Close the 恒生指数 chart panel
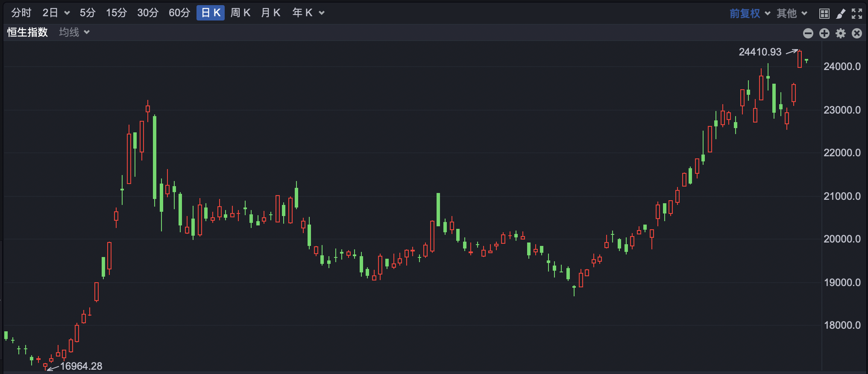The height and width of the screenshot is (374, 868). pyautogui.click(x=856, y=33)
